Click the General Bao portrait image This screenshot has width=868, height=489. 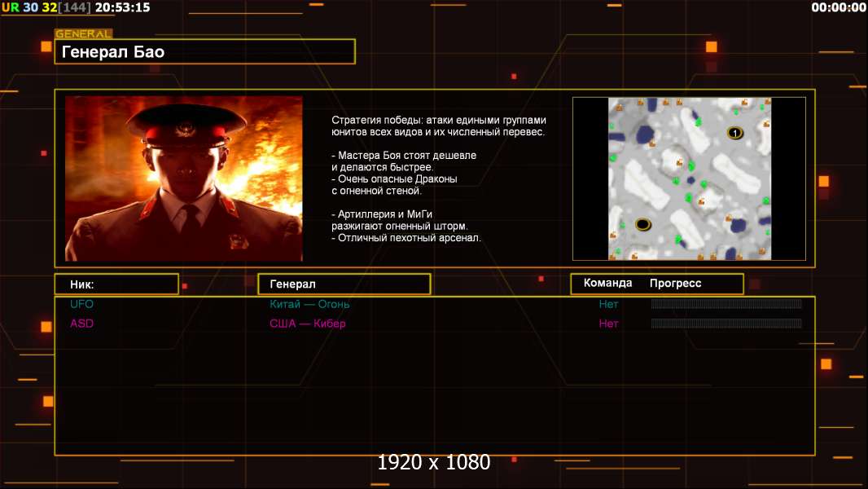(184, 178)
